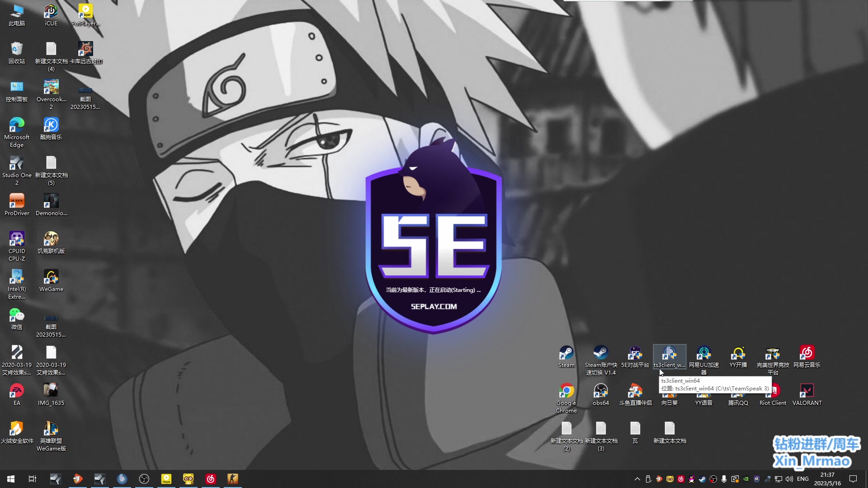Open 完美世界竞技平台 desktop shortcut

point(773,360)
